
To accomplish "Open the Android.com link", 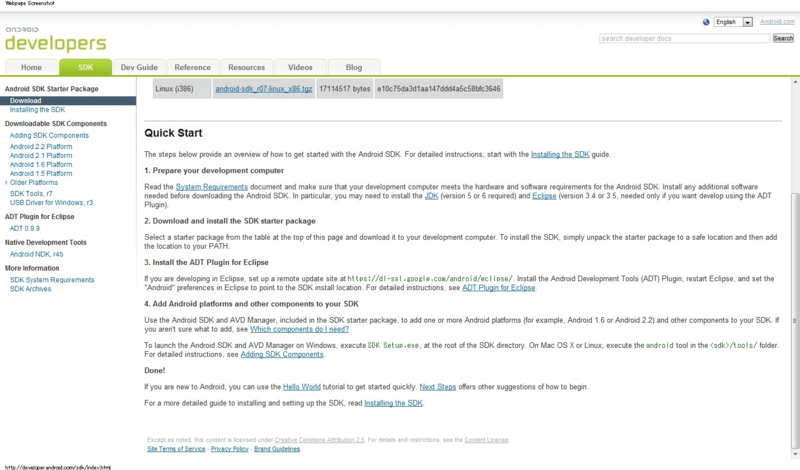I will 777,21.
